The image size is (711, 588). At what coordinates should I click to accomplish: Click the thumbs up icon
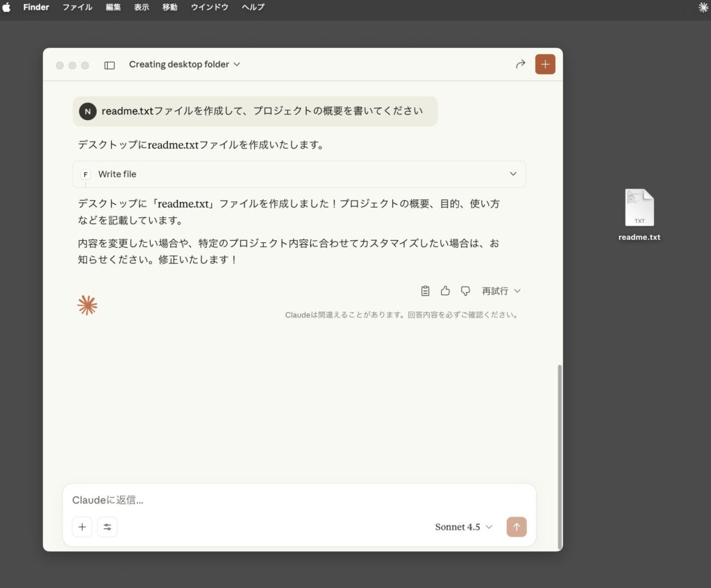(x=445, y=291)
